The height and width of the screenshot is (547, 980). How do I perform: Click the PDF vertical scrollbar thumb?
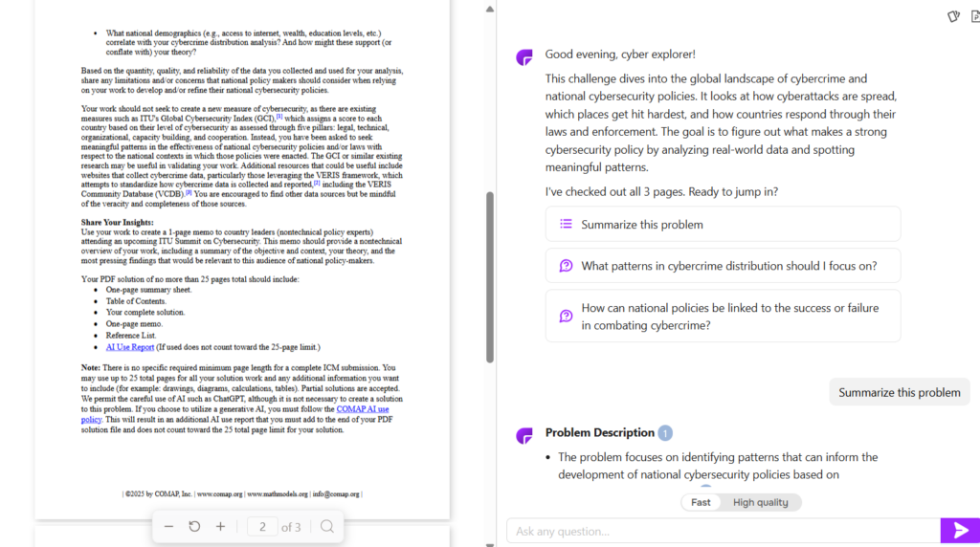490,277
